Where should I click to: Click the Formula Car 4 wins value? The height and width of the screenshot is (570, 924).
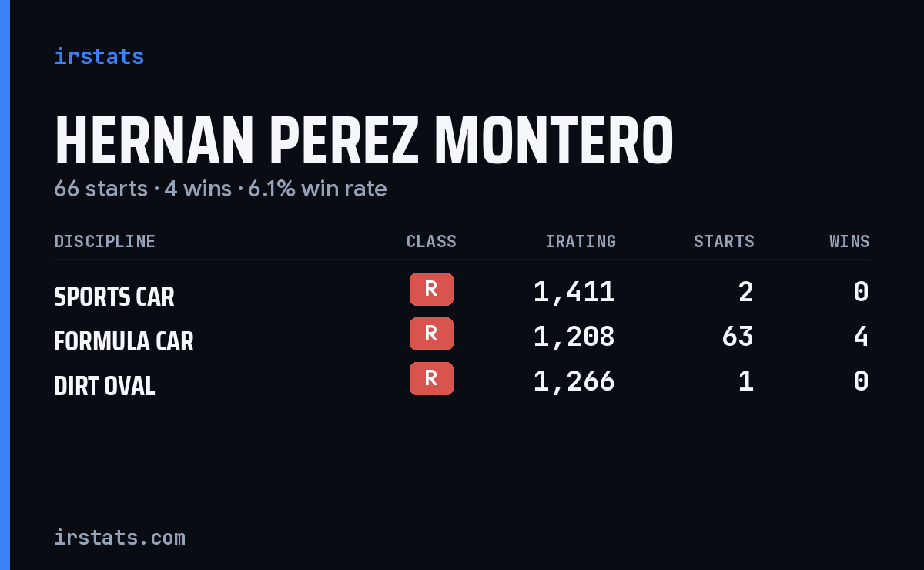pos(861,337)
